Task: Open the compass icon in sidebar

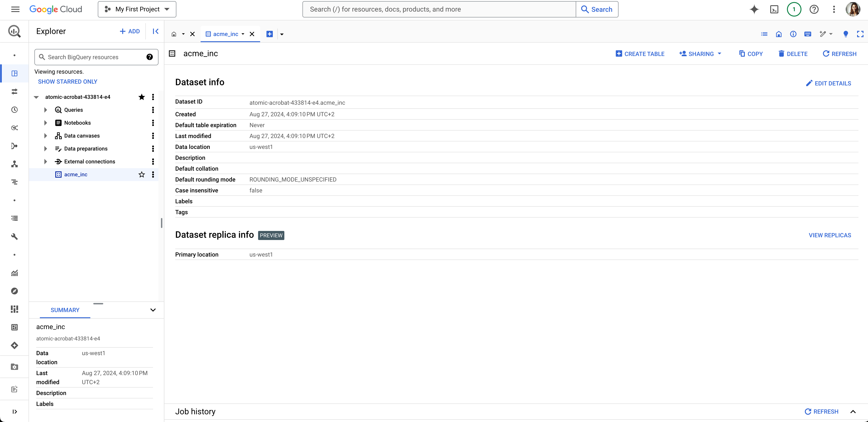Action: point(14,291)
